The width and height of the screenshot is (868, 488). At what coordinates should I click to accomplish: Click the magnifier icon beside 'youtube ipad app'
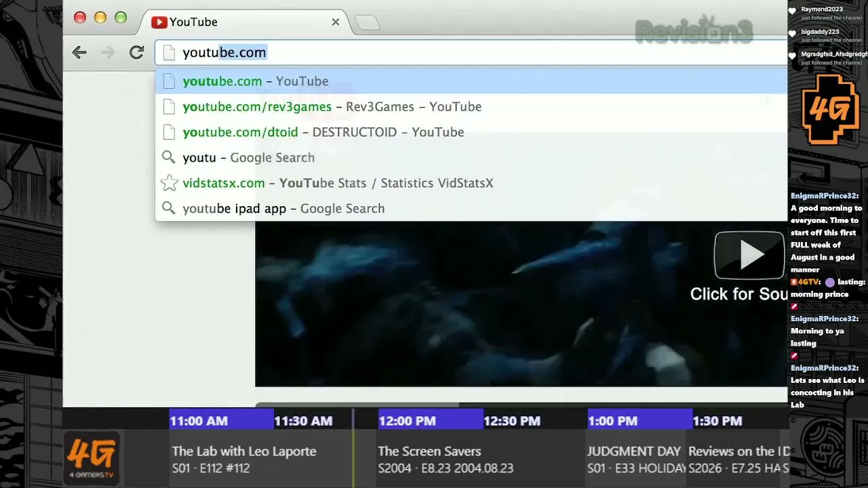(x=169, y=208)
